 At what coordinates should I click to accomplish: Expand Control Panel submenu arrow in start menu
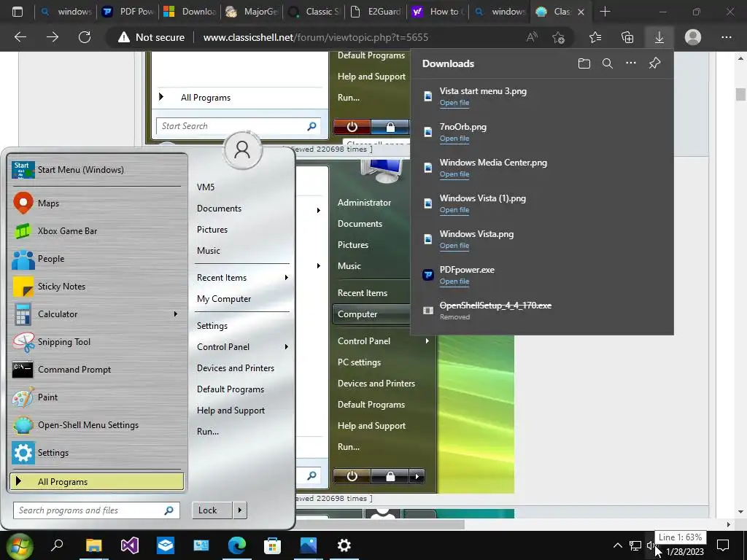click(286, 346)
